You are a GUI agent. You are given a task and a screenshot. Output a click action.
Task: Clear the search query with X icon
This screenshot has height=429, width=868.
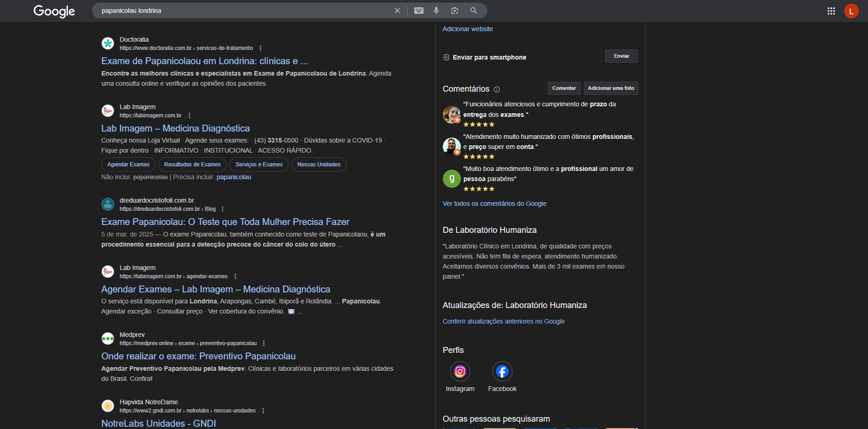[x=397, y=11]
